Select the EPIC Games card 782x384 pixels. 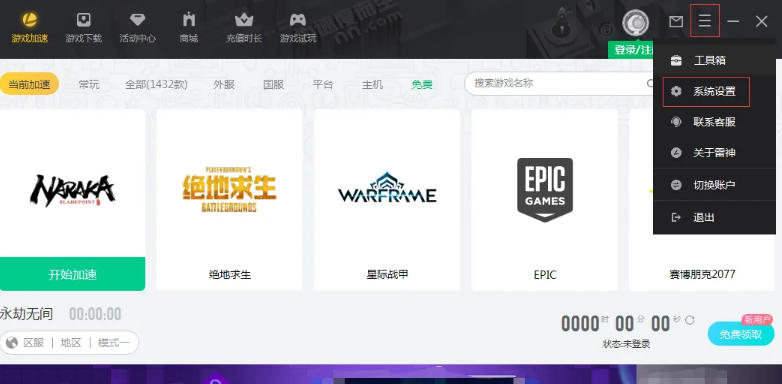pos(545,199)
